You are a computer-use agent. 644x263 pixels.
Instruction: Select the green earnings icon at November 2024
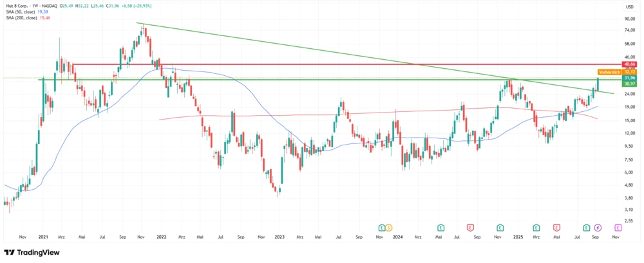pos(500,228)
